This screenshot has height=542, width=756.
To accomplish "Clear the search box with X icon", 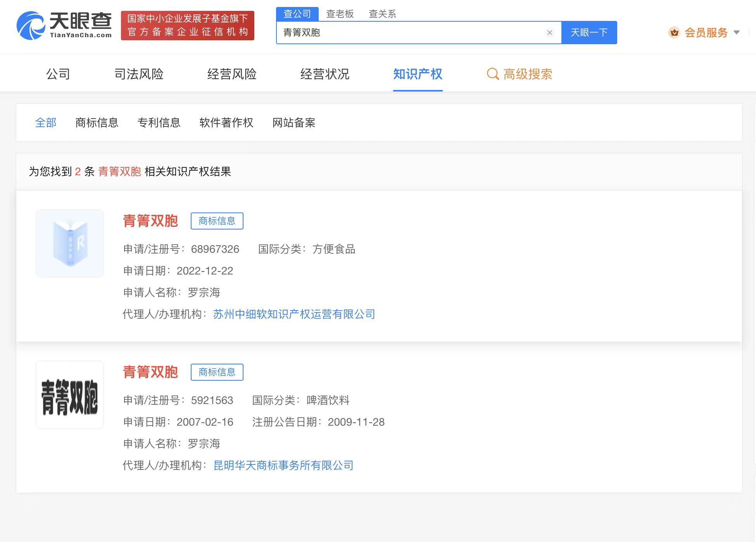I will (549, 33).
